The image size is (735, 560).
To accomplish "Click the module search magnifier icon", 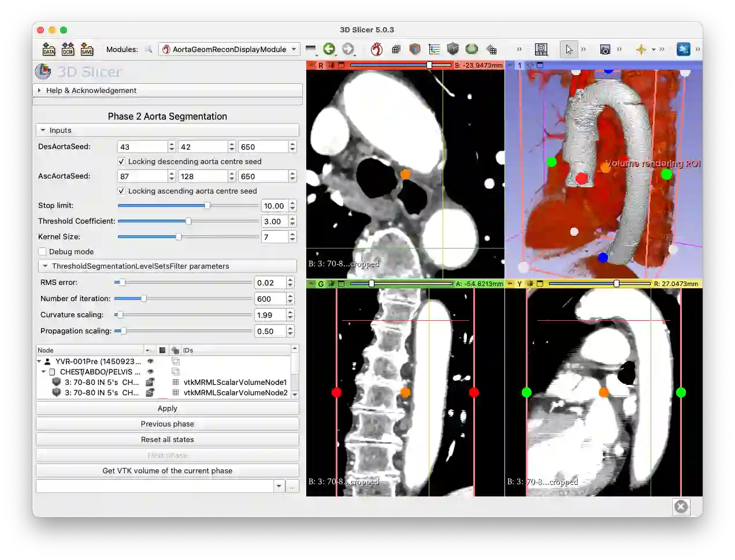I will 149,49.
